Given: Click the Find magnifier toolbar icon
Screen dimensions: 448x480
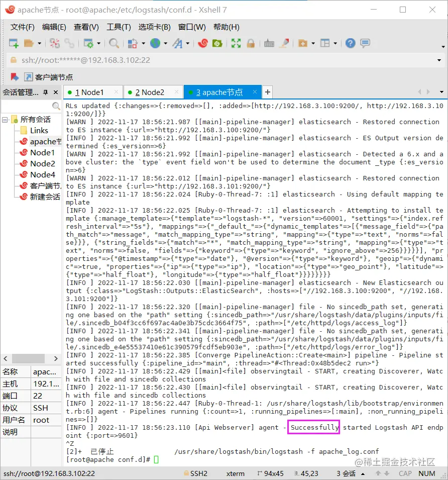Looking at the screenshot, I should pyautogui.click(x=114, y=43).
